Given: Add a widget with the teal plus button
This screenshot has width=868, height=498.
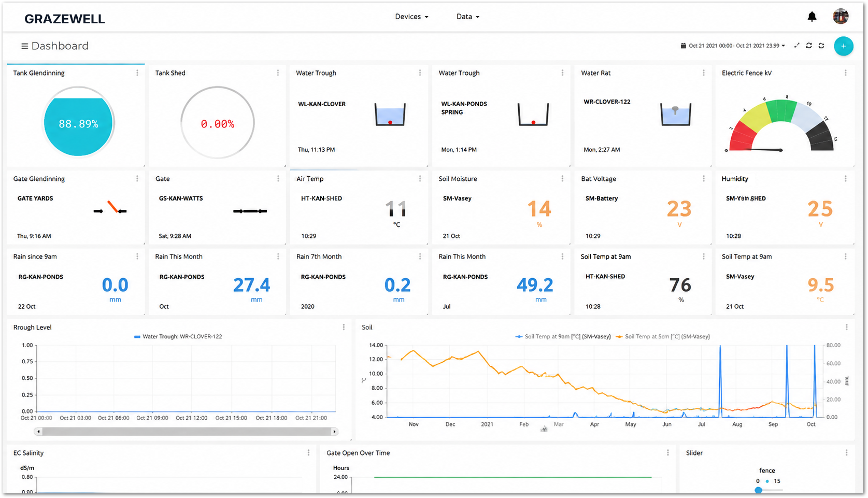Looking at the screenshot, I should coord(844,46).
